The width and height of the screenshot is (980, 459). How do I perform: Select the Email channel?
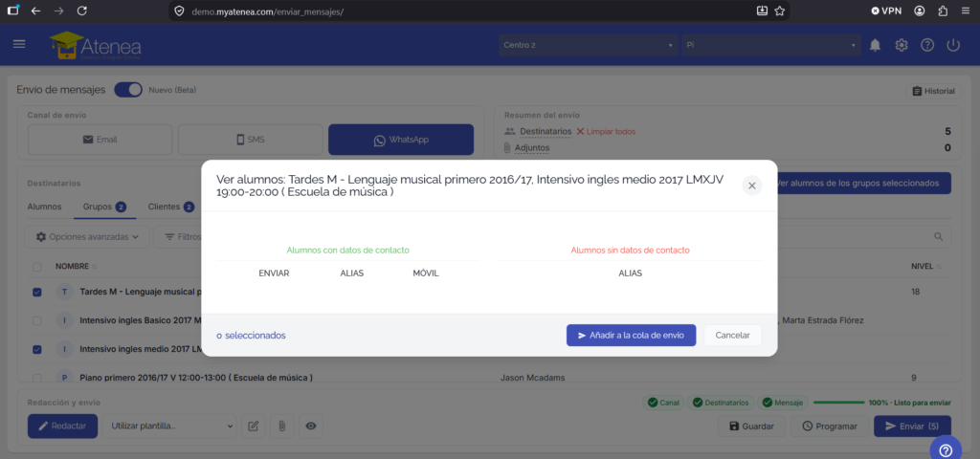(100, 140)
